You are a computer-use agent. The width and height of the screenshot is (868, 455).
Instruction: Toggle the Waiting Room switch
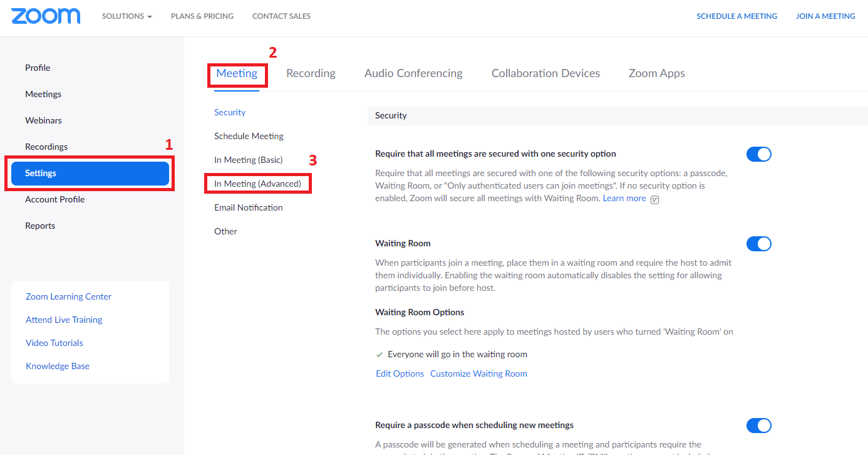click(x=758, y=244)
